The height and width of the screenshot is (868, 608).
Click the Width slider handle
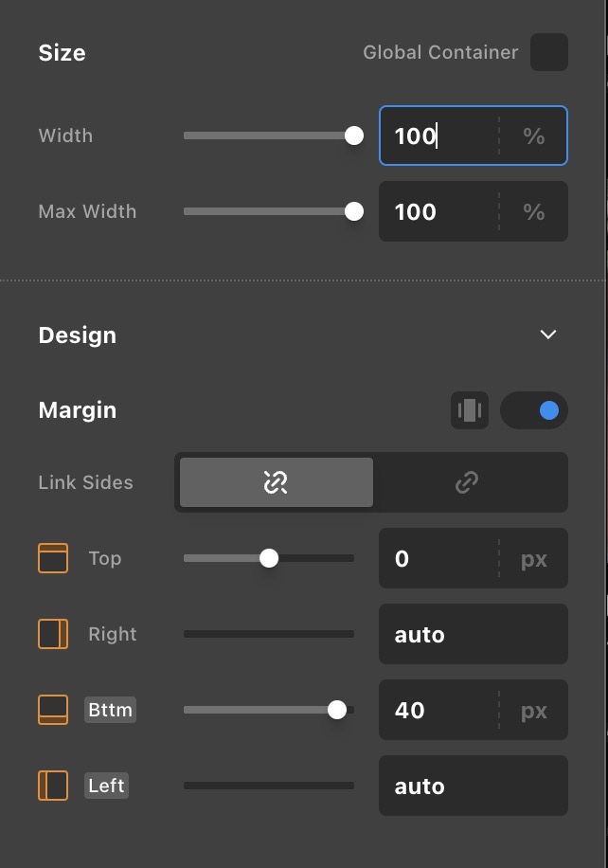click(x=354, y=136)
